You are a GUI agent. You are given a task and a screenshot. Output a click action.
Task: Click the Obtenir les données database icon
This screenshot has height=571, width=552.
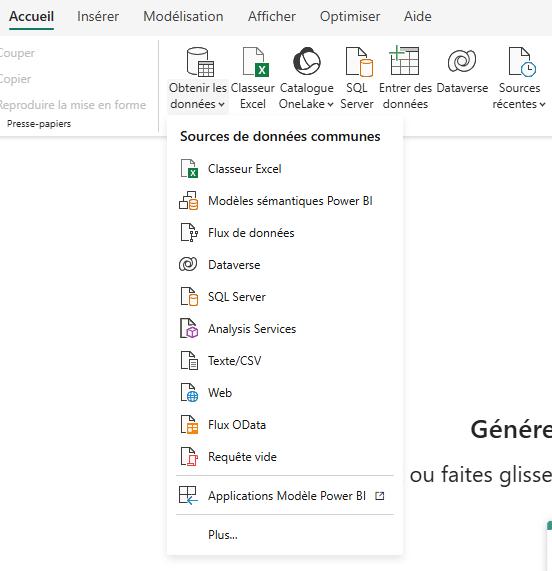click(x=200, y=62)
